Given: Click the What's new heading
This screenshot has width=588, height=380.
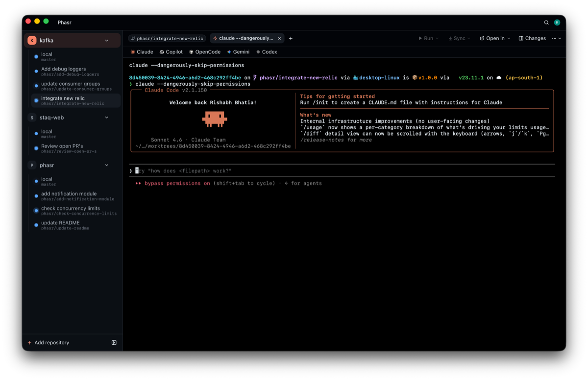Looking at the screenshot, I should tap(316, 115).
